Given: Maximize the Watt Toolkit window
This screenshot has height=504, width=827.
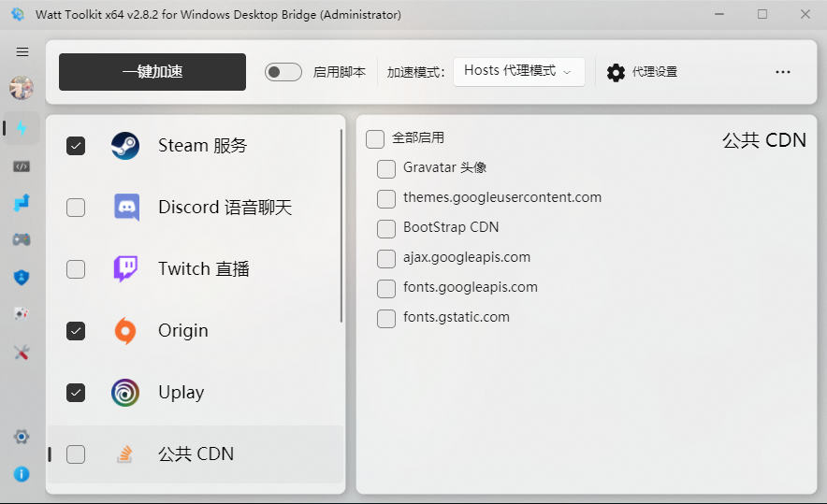Looking at the screenshot, I should click(762, 14).
